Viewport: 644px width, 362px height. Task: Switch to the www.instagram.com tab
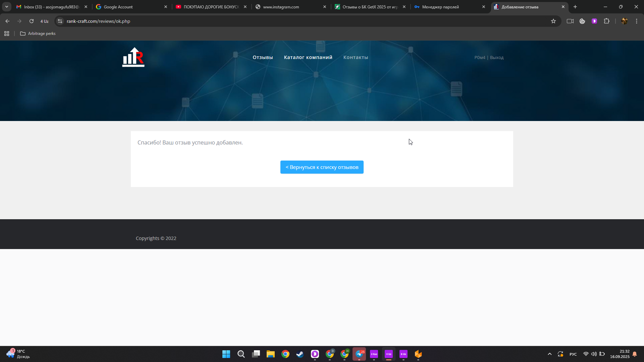[290, 7]
